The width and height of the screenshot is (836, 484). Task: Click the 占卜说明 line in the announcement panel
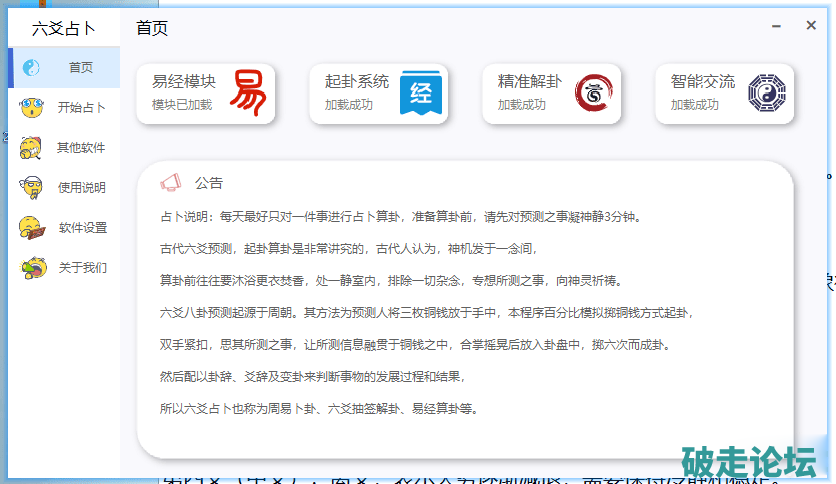coord(399,216)
